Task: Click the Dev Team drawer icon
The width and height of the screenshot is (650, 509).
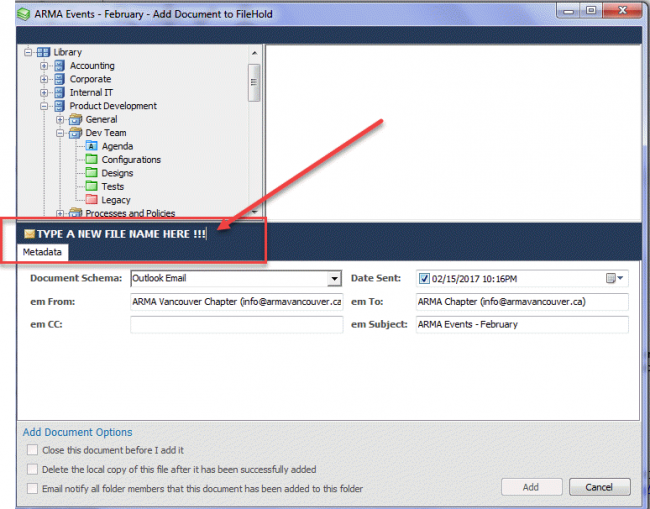Action: [x=75, y=133]
